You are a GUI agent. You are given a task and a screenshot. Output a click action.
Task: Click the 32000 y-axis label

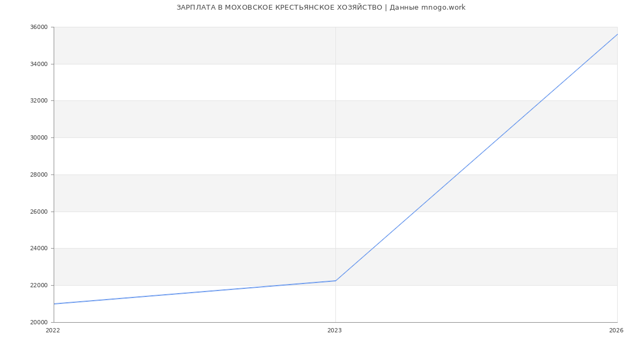pos(40,101)
